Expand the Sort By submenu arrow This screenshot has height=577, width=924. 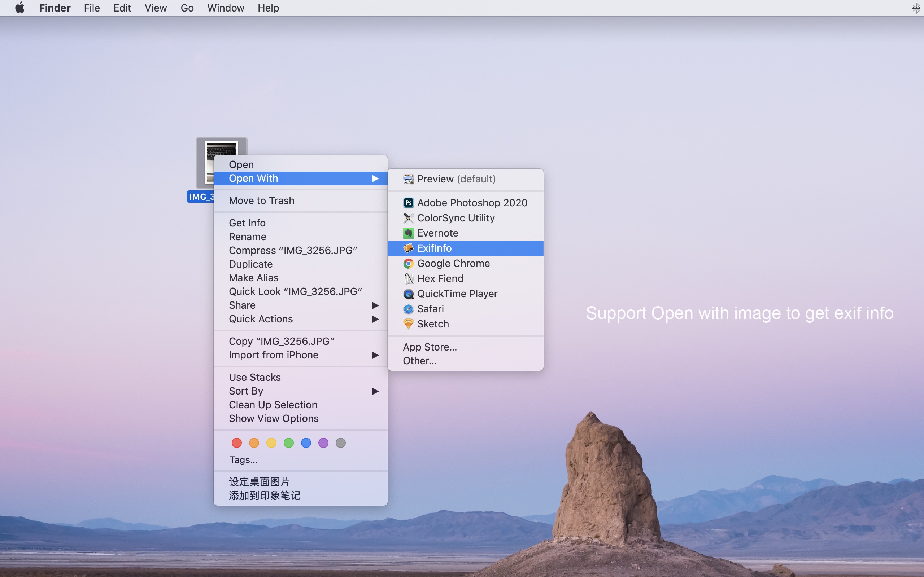tap(375, 391)
